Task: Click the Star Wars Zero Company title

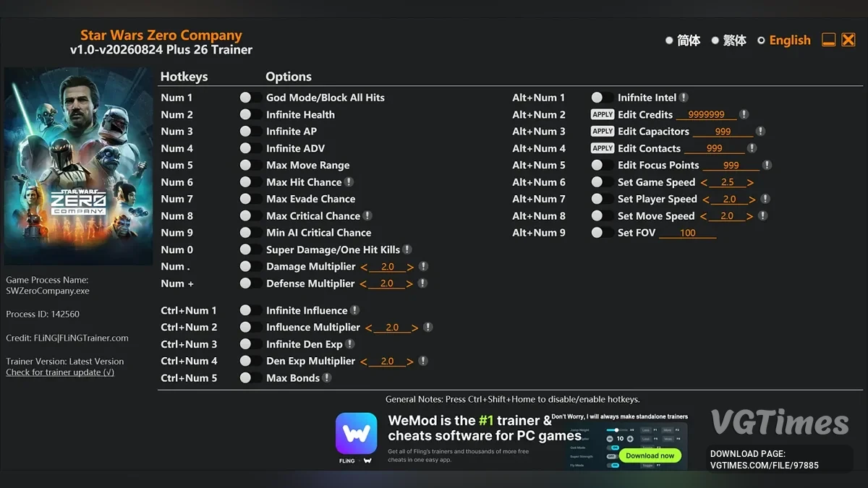Action: tap(161, 35)
